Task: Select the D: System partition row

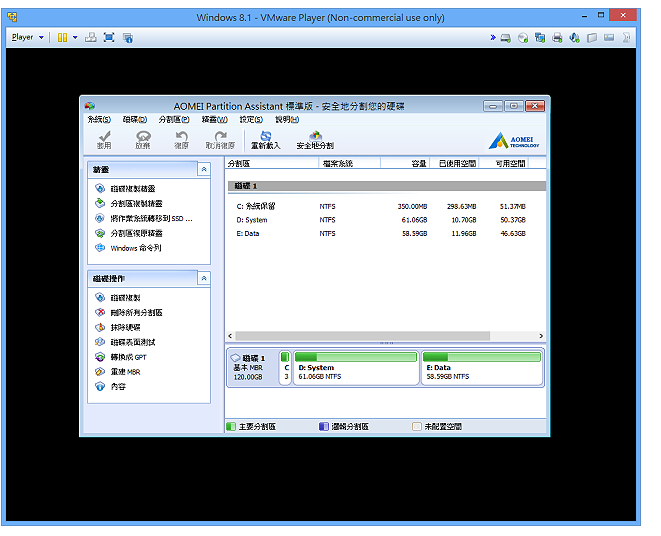Action: pos(387,220)
